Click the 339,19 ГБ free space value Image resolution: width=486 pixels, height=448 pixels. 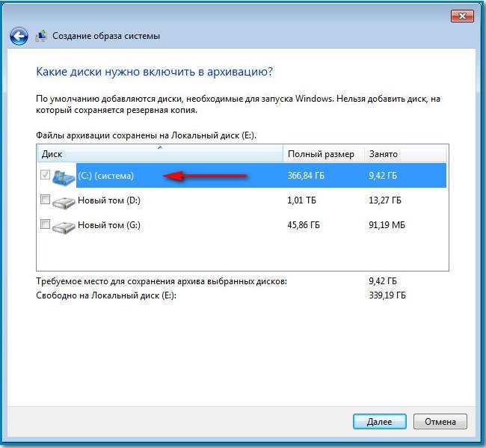click(x=387, y=295)
